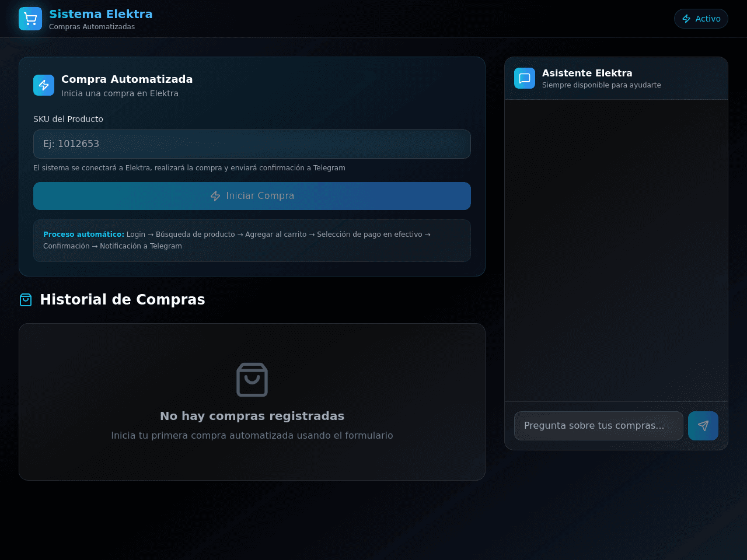This screenshot has width=747, height=560.
Task: Click the Activo status badge
Action: pos(701,19)
